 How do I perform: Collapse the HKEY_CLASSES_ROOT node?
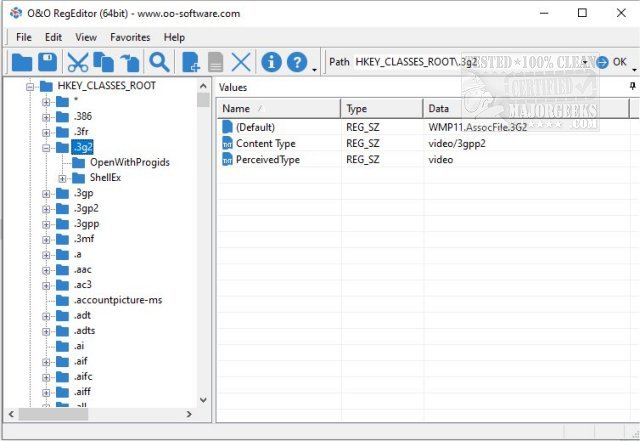[x=30, y=87]
